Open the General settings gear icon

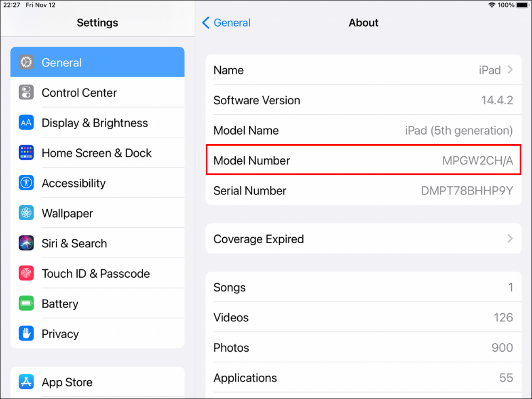coord(26,62)
